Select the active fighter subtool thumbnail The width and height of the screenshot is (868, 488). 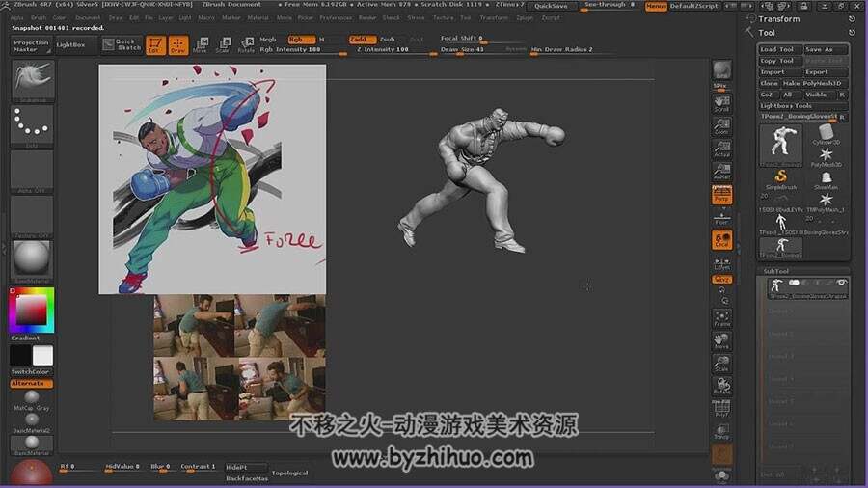[776, 285]
